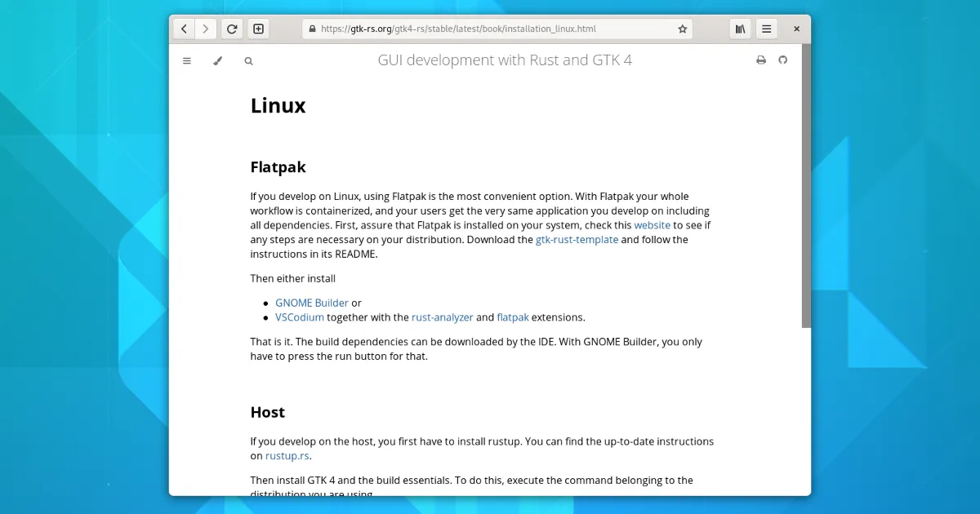Reload the current page

pyautogui.click(x=232, y=29)
